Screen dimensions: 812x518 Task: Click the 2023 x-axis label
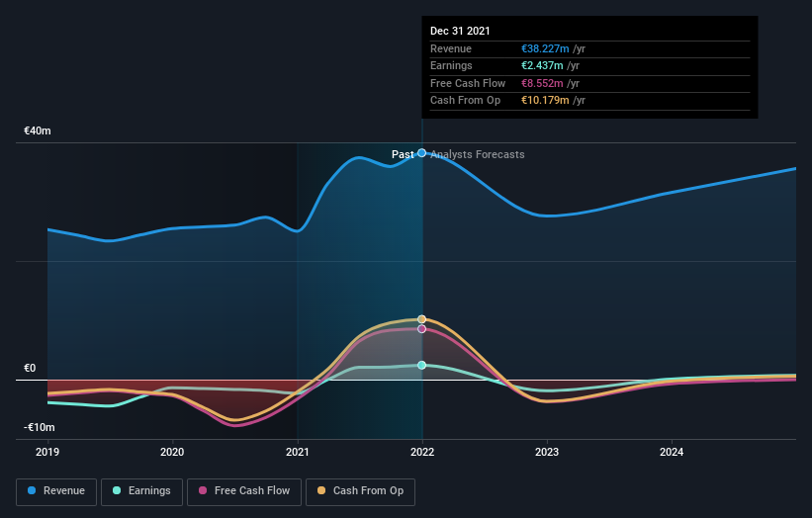tap(547, 452)
